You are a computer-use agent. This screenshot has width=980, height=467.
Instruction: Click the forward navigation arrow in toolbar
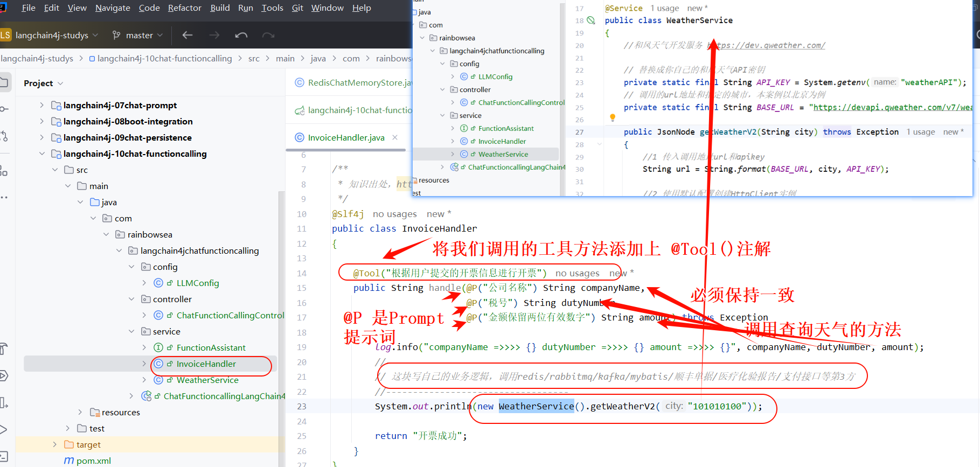(x=214, y=35)
